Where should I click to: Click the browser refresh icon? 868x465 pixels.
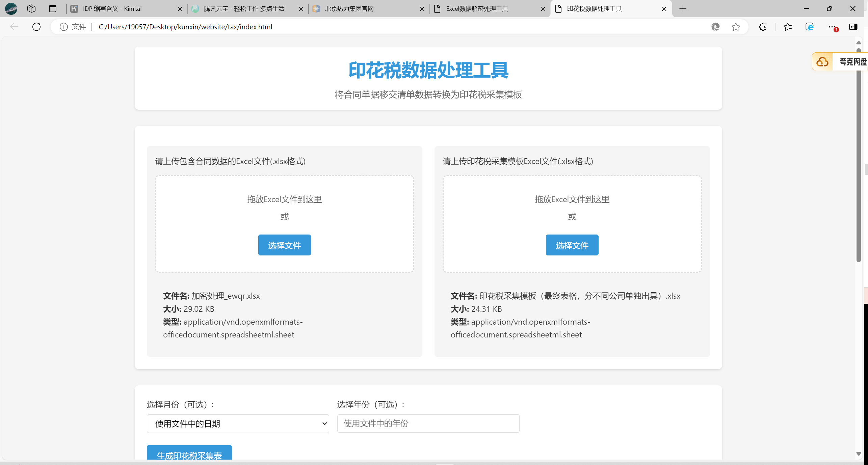point(36,27)
